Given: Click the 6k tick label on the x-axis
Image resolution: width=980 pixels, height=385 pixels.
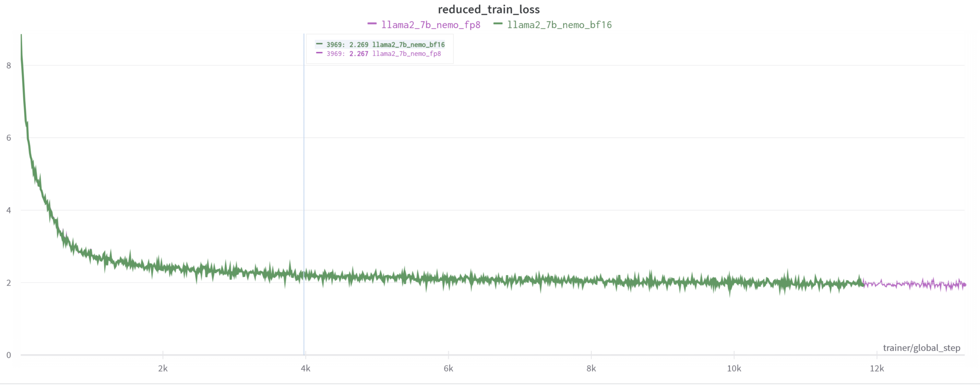Looking at the screenshot, I should (448, 368).
